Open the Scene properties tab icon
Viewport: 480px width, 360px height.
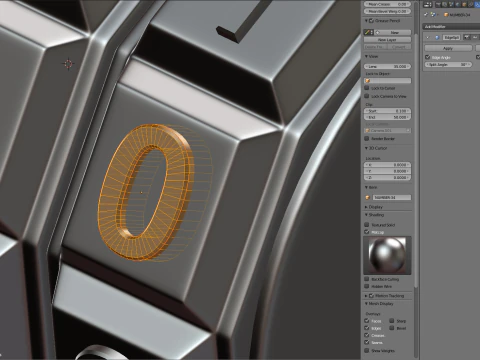pos(451,4)
